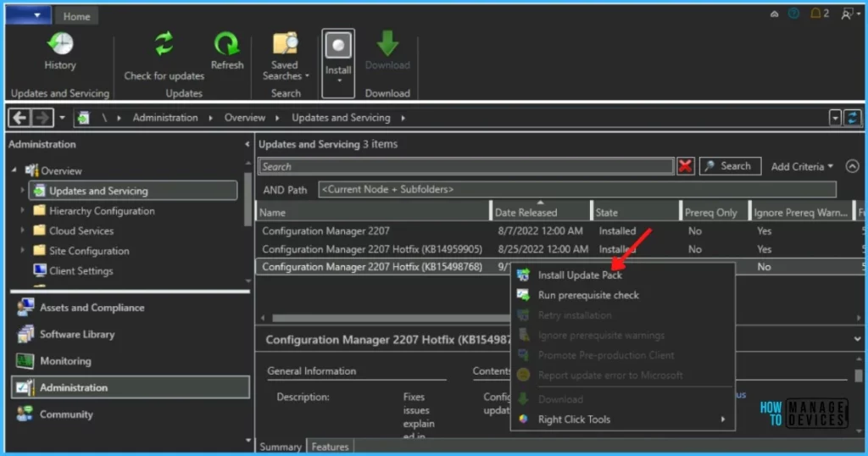This screenshot has width=868, height=456.
Task: Collapse the search criteria panel
Action: tap(853, 166)
